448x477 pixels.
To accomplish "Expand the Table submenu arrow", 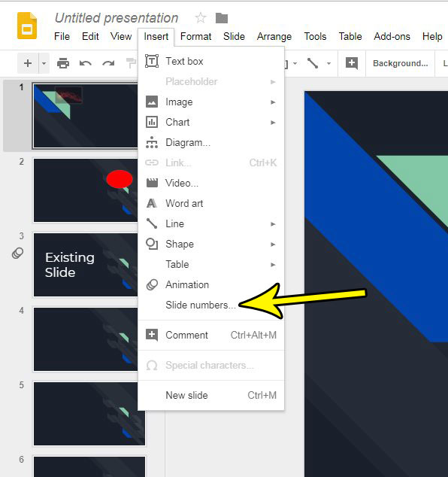I will click(273, 265).
